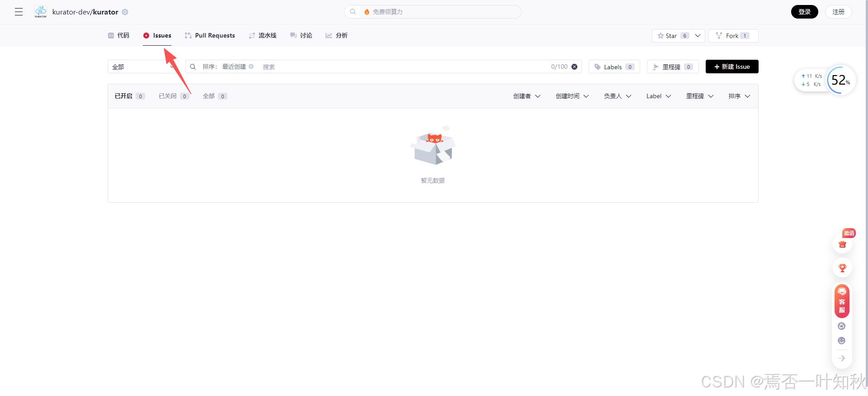
Task: Open the trophy icon on right sidebar
Action: coord(842,268)
